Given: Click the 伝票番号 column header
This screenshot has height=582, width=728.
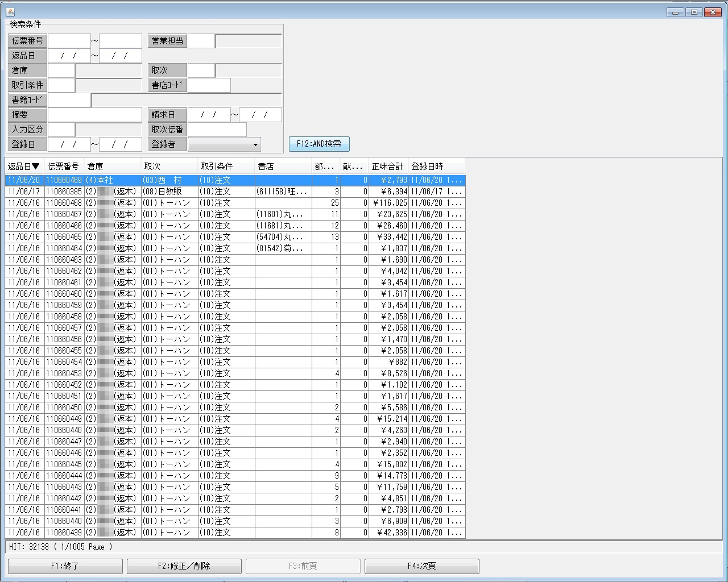Looking at the screenshot, I should (64, 167).
